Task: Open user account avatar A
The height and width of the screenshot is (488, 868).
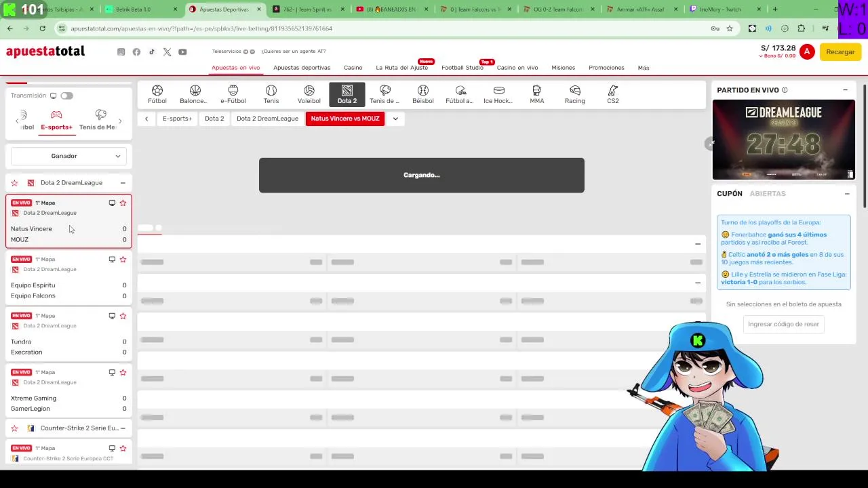Action: pyautogui.click(x=806, y=52)
